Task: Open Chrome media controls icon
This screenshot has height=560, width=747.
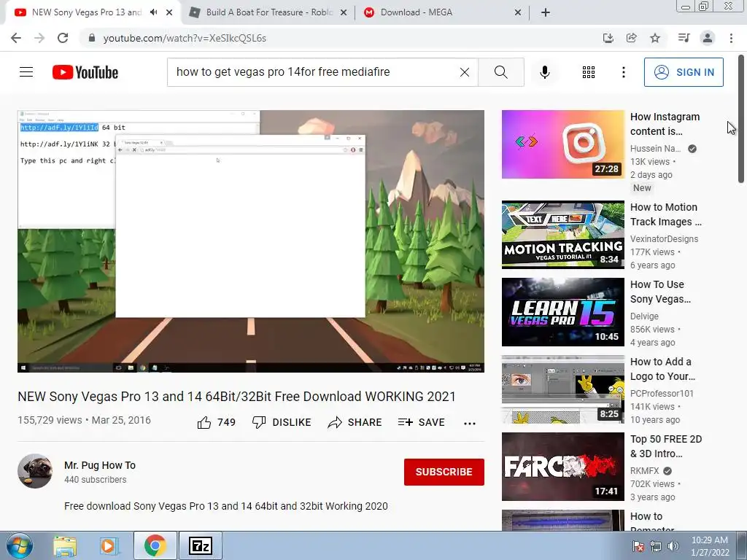Action: click(x=684, y=38)
